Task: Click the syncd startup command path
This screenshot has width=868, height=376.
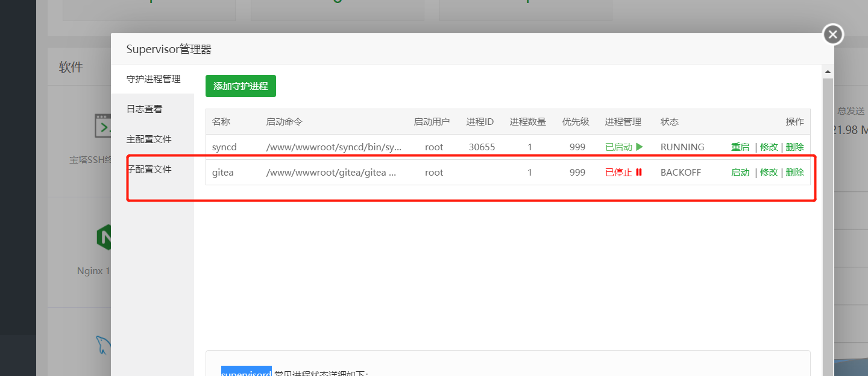Action: 333,147
